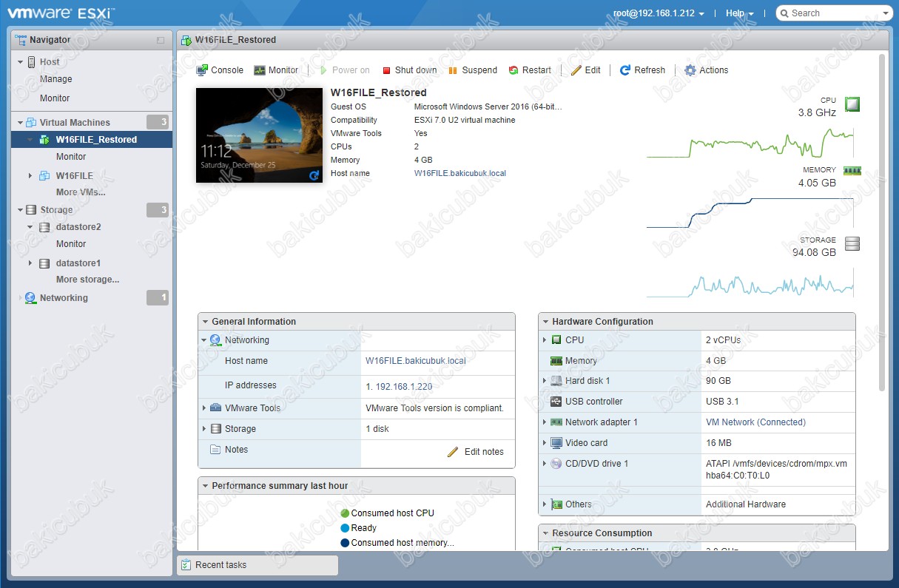The width and height of the screenshot is (899, 588).
Task: Collapse the Performance summary last hour panel
Action: point(205,486)
